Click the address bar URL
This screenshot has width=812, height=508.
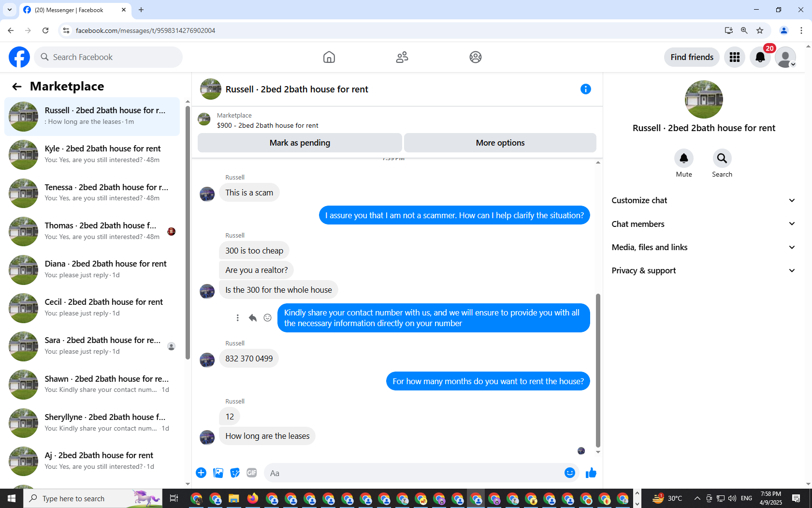[145, 30]
